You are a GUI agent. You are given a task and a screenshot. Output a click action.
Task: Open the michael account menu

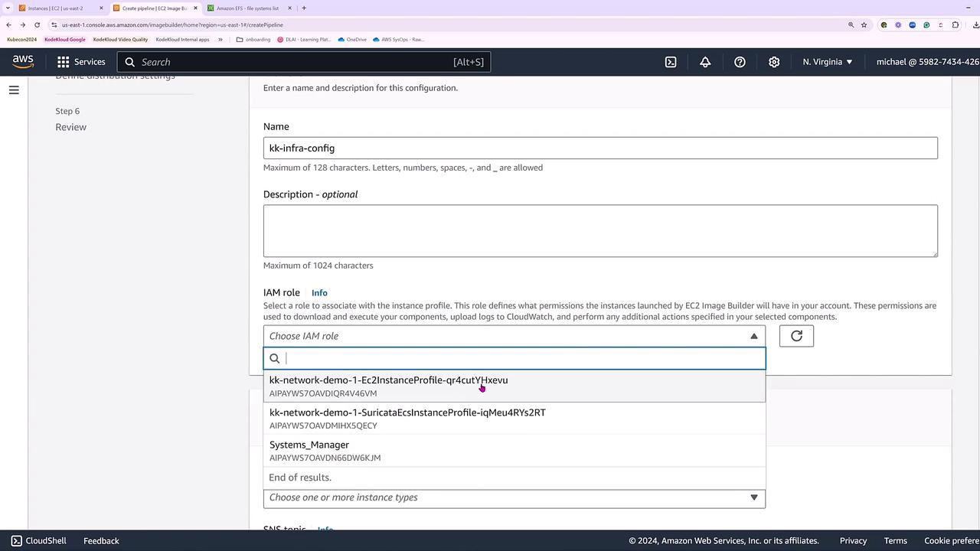tap(928, 62)
